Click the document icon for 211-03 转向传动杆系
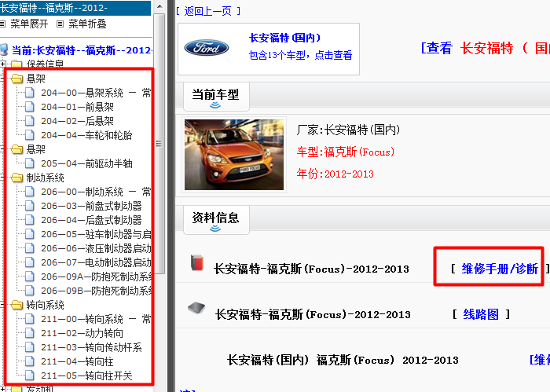The image size is (550, 392). tap(30, 347)
